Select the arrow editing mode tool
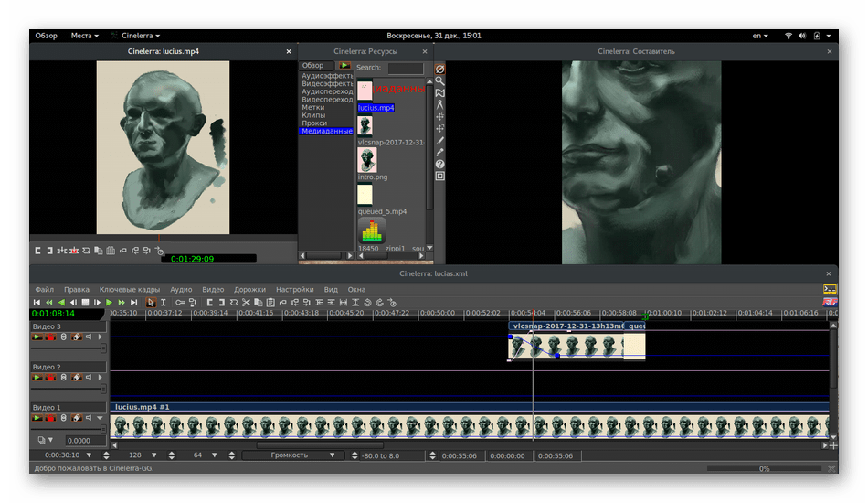This screenshot has width=868, height=503. [x=152, y=302]
